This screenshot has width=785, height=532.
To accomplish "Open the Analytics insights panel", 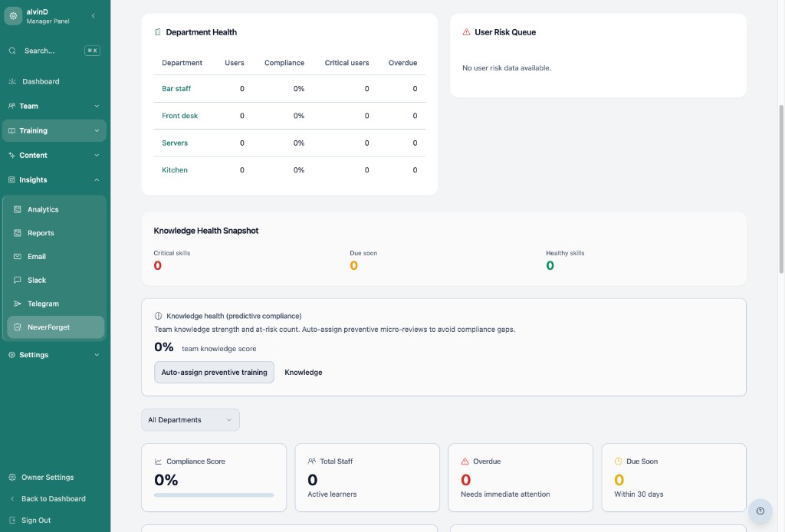I will coord(42,209).
